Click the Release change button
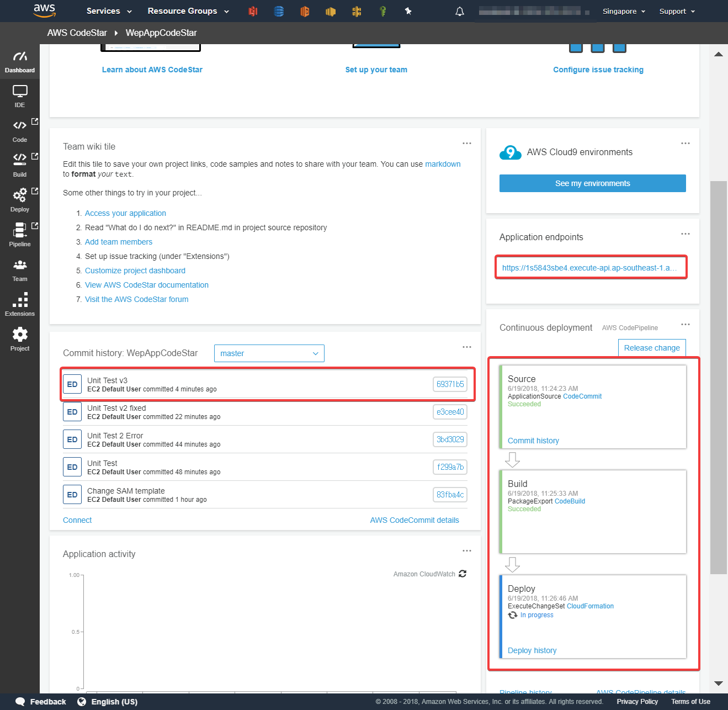 point(652,348)
